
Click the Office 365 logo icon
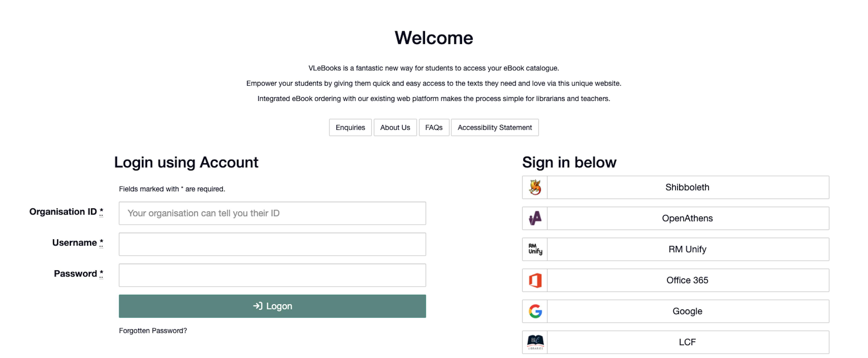pos(535,280)
